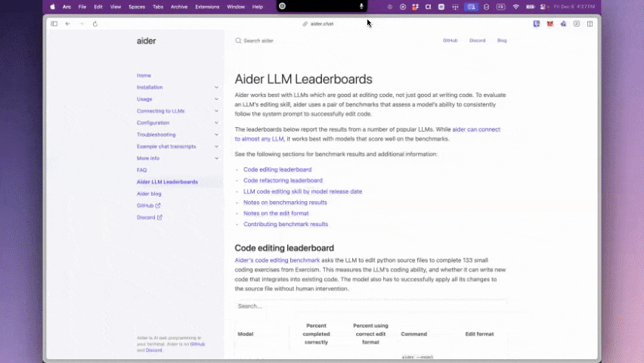Open Contributing benchmark results link
Image resolution: width=644 pixels, height=363 pixels.
[286, 224]
